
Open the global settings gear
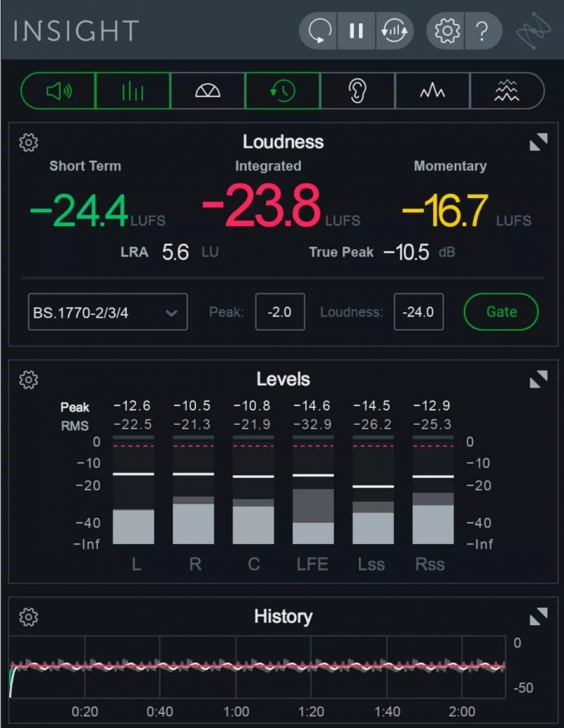(x=446, y=30)
